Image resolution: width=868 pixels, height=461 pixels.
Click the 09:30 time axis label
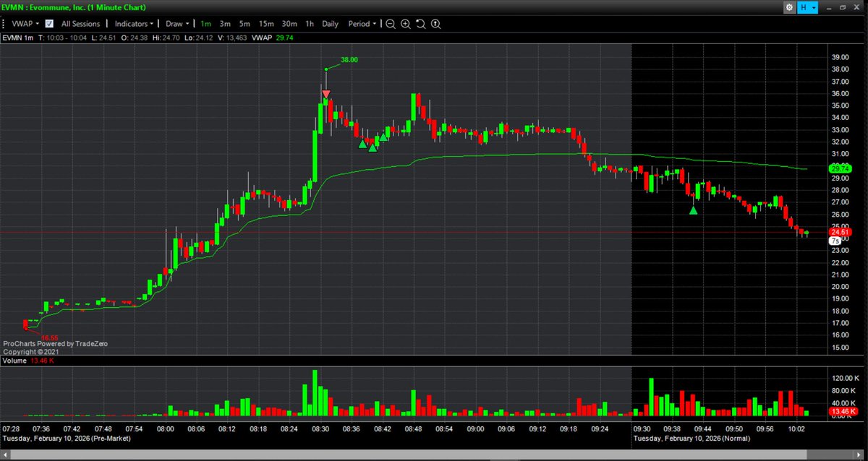point(642,428)
